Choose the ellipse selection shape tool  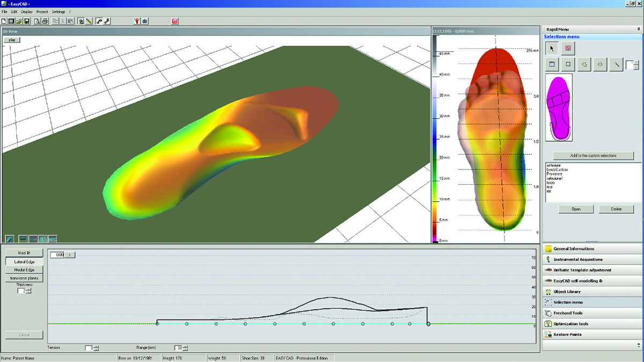click(600, 64)
